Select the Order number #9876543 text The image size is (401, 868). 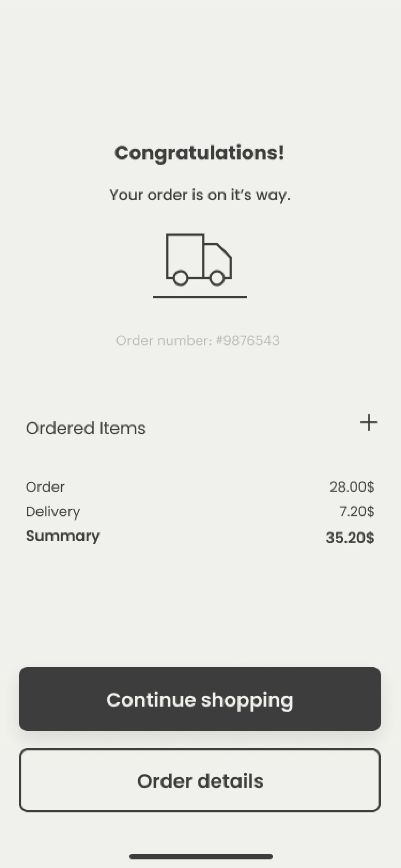point(198,341)
